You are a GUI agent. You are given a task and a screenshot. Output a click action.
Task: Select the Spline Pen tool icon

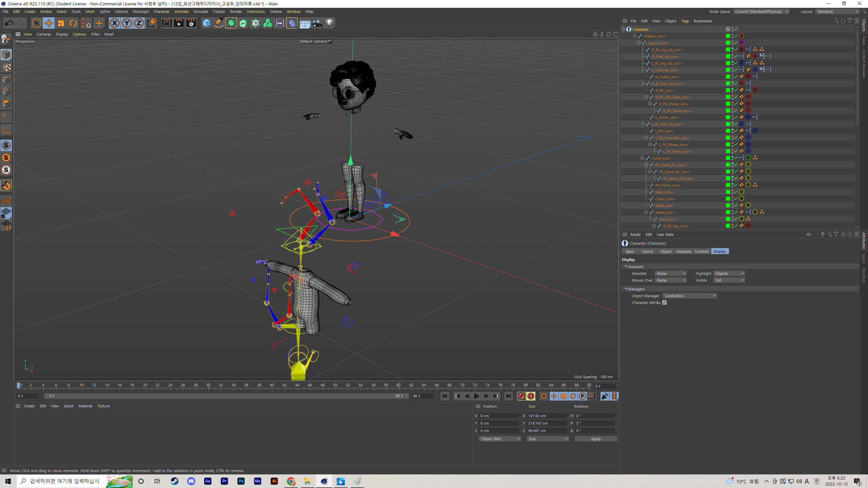pos(219,23)
